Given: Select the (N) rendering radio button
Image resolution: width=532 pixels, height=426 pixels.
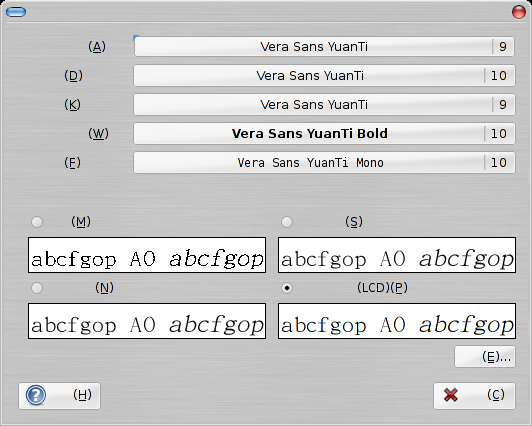Looking at the screenshot, I should [x=37, y=288].
